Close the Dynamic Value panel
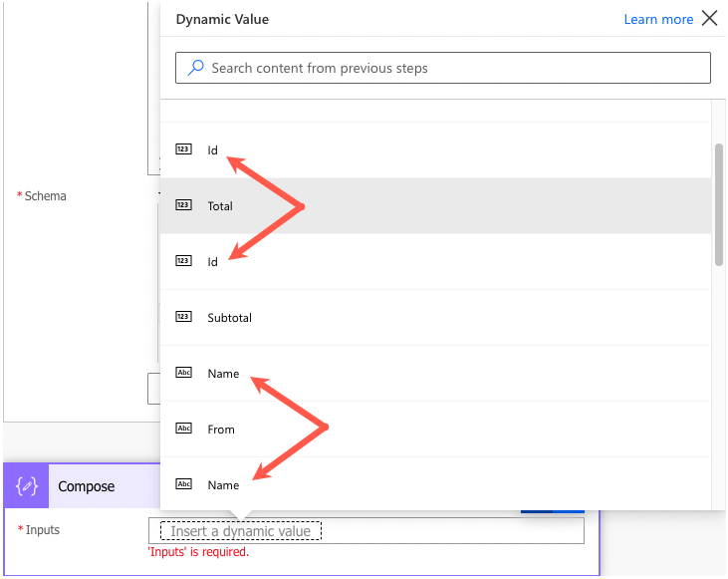 click(x=709, y=19)
